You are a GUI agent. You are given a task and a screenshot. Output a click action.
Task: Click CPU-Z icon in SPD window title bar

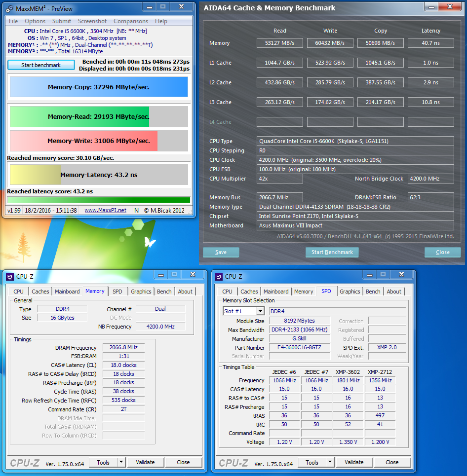point(219,277)
